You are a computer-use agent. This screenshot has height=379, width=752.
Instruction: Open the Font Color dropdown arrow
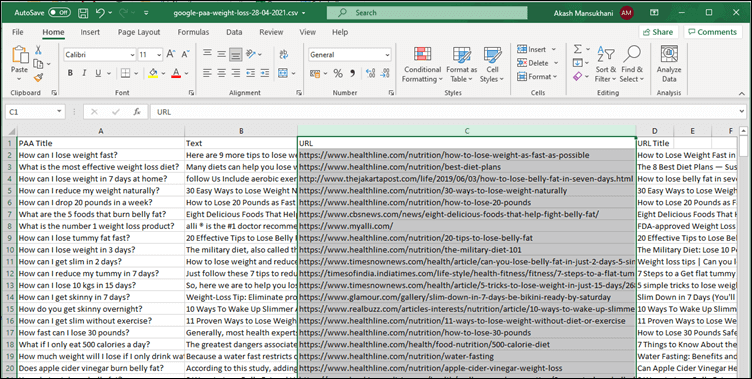pos(186,73)
